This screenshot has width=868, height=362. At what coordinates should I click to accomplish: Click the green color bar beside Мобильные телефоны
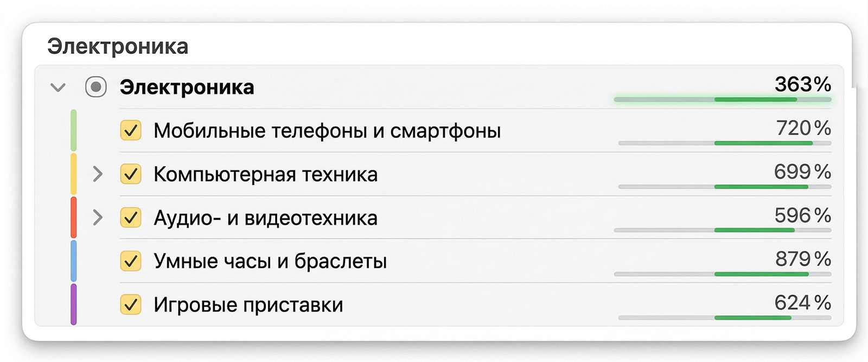[x=74, y=130]
